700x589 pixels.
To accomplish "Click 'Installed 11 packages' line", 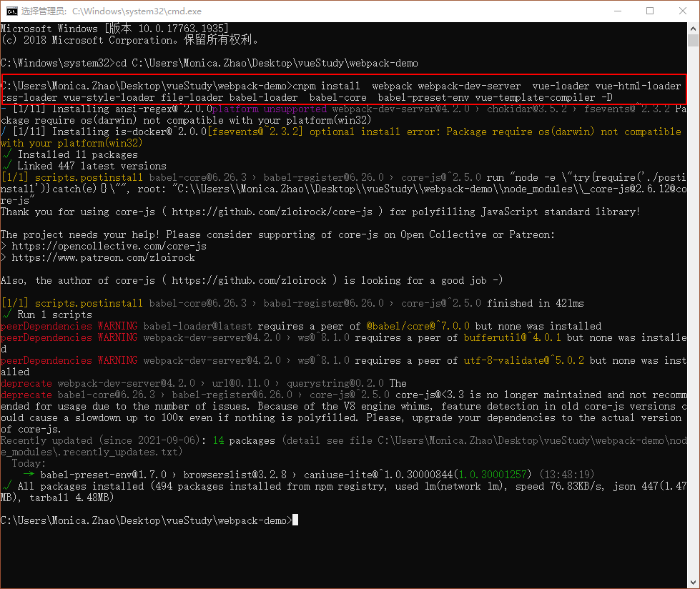I will coord(69,154).
